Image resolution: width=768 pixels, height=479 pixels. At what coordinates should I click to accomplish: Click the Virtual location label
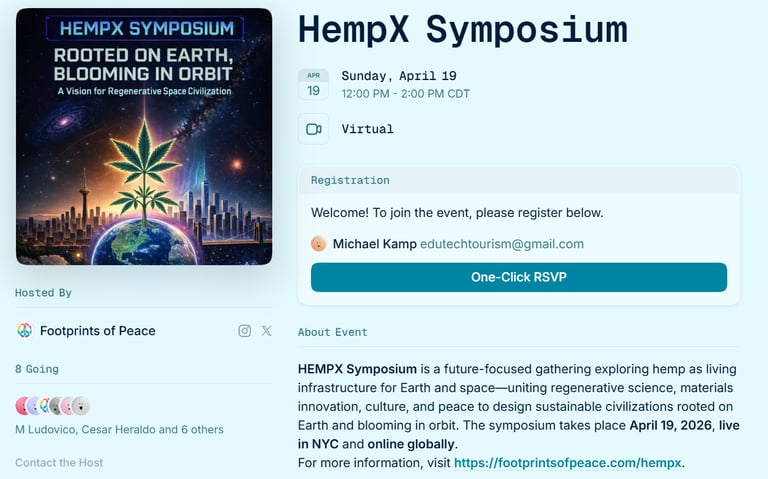point(367,129)
